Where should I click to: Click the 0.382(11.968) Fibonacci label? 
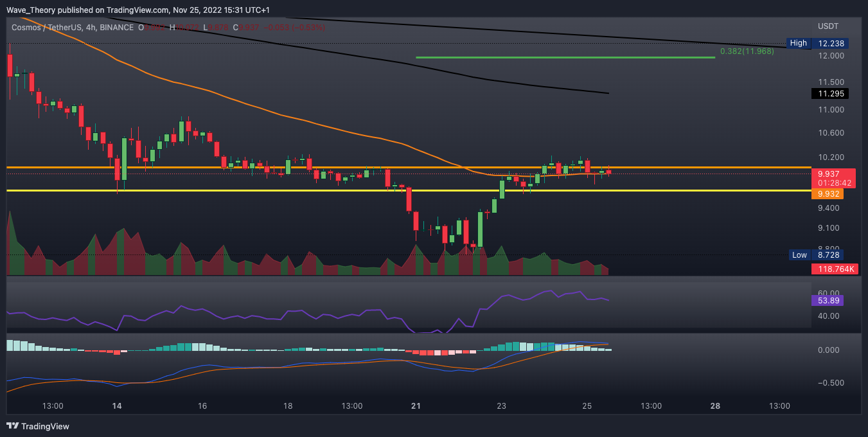coord(747,51)
